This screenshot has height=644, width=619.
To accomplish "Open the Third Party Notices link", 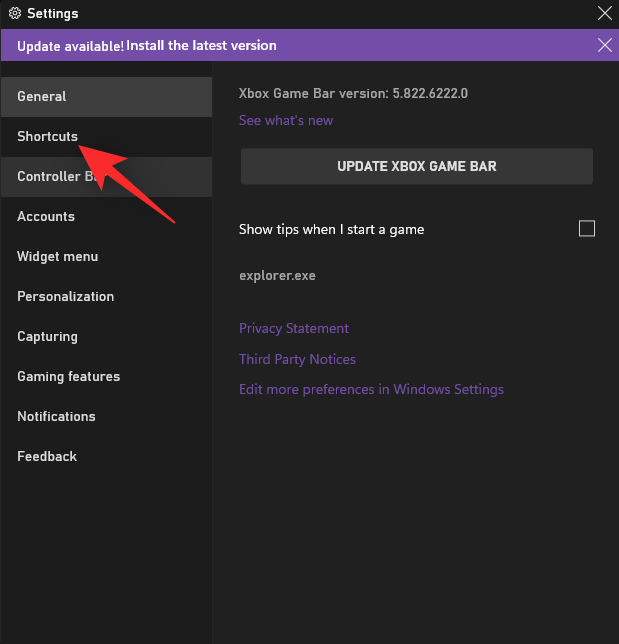I will (x=297, y=359).
